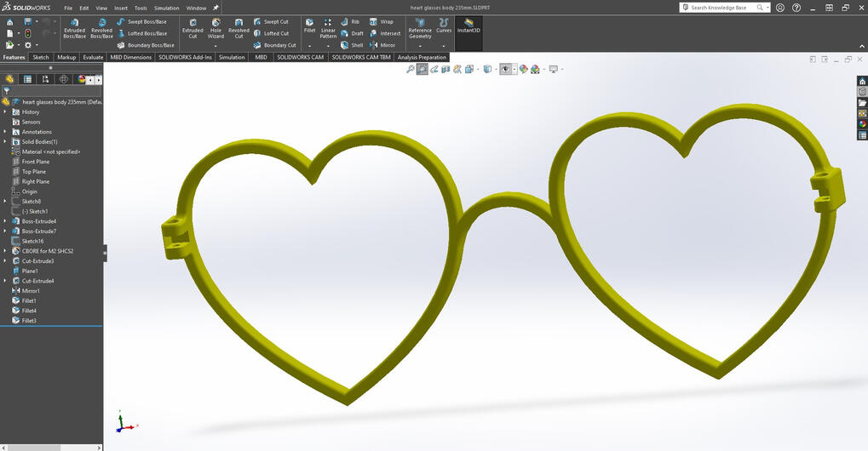Click the Section View icon
The height and width of the screenshot is (451, 868).
pyautogui.click(x=445, y=69)
